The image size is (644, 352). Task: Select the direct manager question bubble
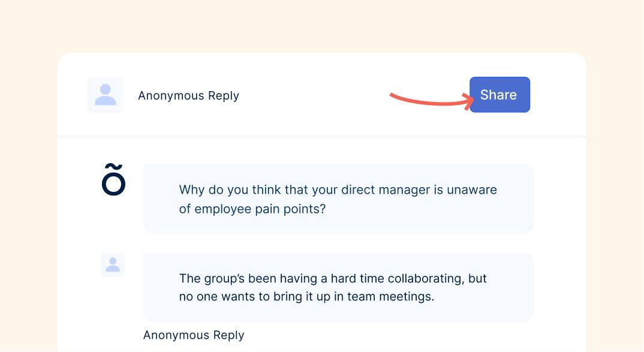click(x=338, y=199)
